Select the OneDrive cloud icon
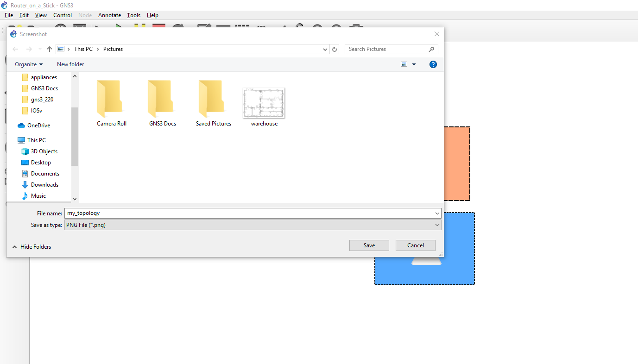Screen dimensions: 638x364 coord(21,126)
